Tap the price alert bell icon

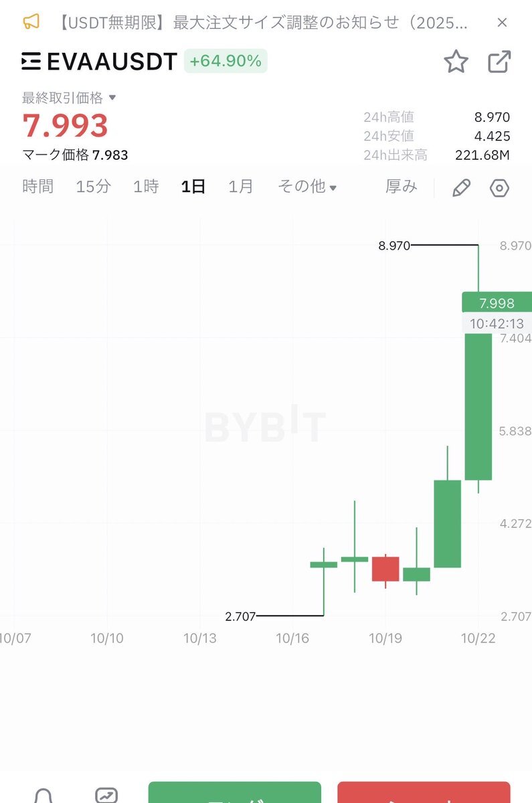[43, 796]
